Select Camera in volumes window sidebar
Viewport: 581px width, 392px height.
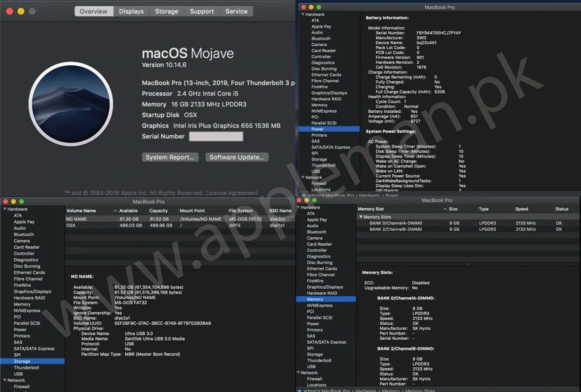(22, 241)
